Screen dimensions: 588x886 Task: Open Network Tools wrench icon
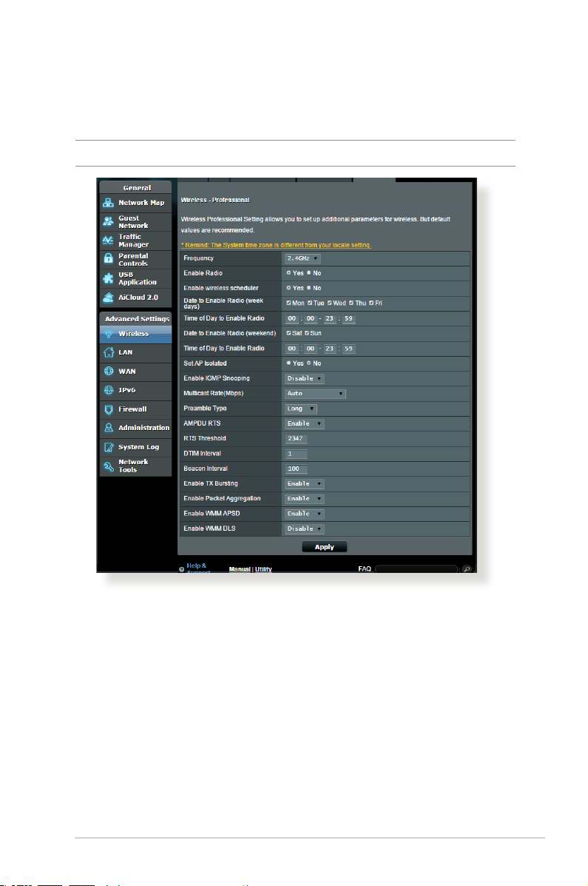click(109, 466)
